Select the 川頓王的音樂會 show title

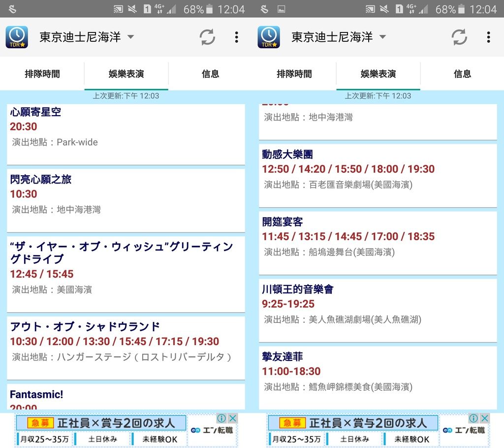click(x=298, y=289)
